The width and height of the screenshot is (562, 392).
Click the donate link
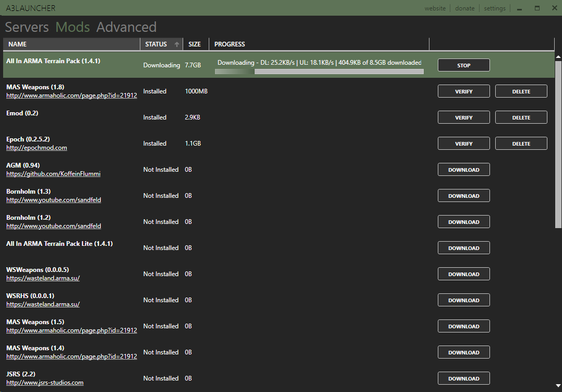465,8
